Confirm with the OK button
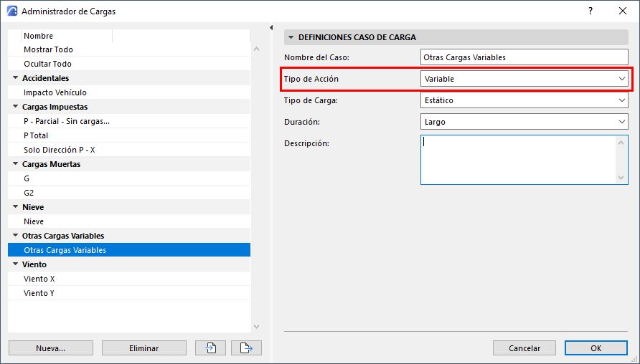Viewport: 640px width, 364px height. [x=596, y=348]
